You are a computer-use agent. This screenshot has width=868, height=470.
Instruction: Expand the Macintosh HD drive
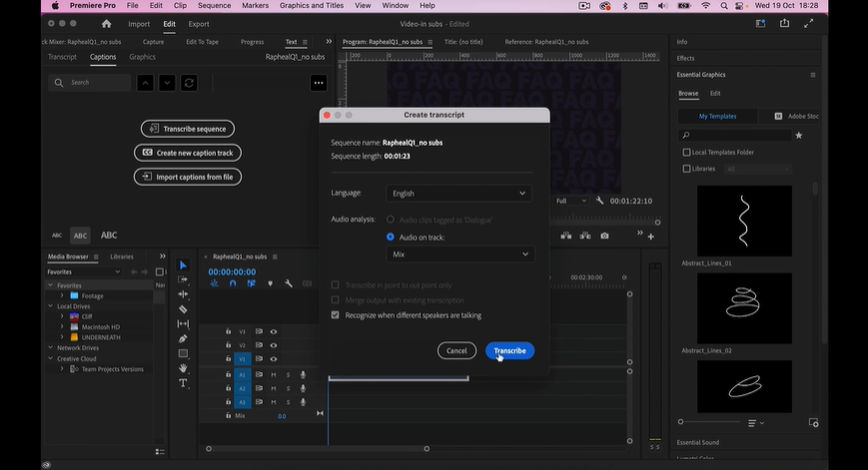tap(62, 326)
